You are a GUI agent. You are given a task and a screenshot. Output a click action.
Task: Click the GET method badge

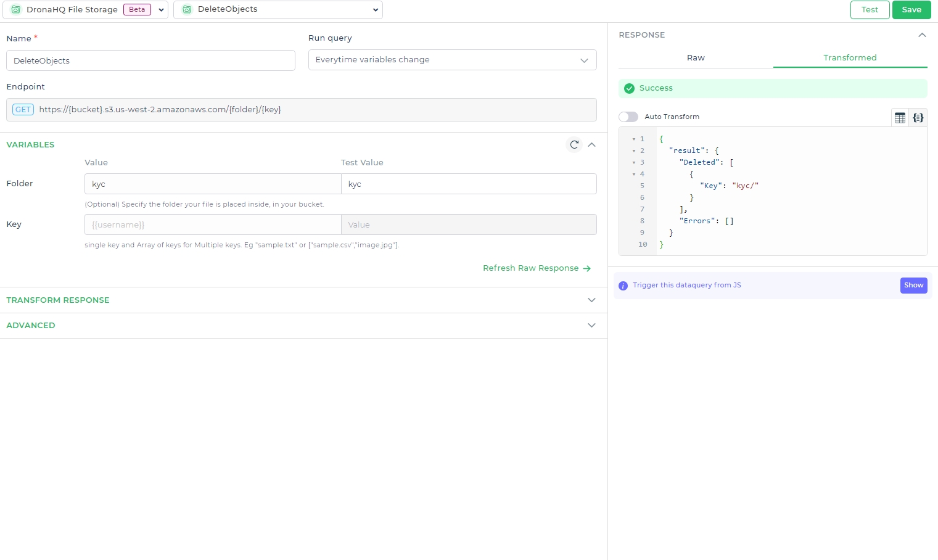pos(23,110)
